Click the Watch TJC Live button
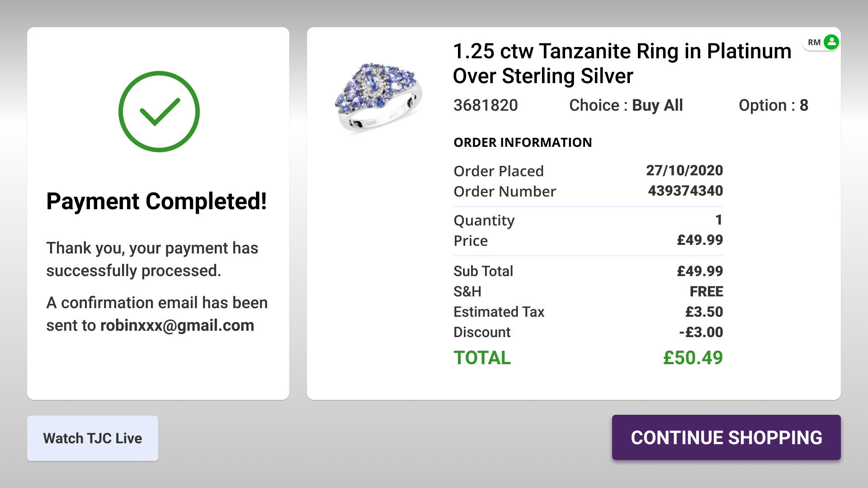 tap(93, 438)
